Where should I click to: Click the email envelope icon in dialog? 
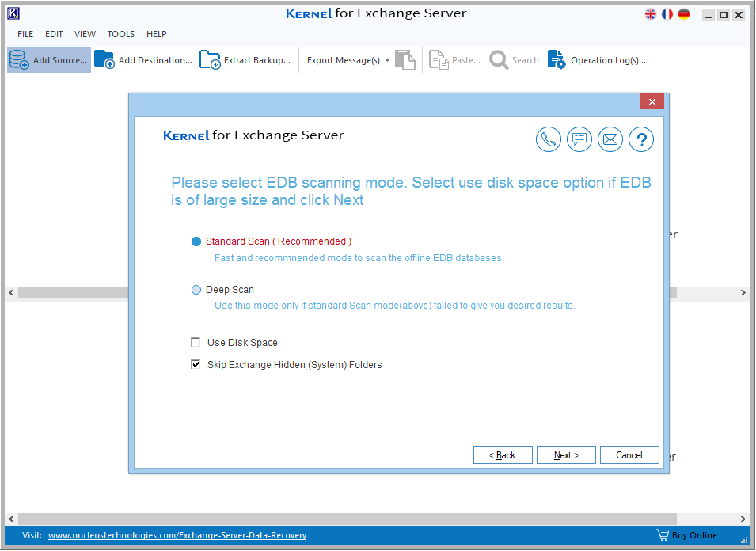(610, 139)
